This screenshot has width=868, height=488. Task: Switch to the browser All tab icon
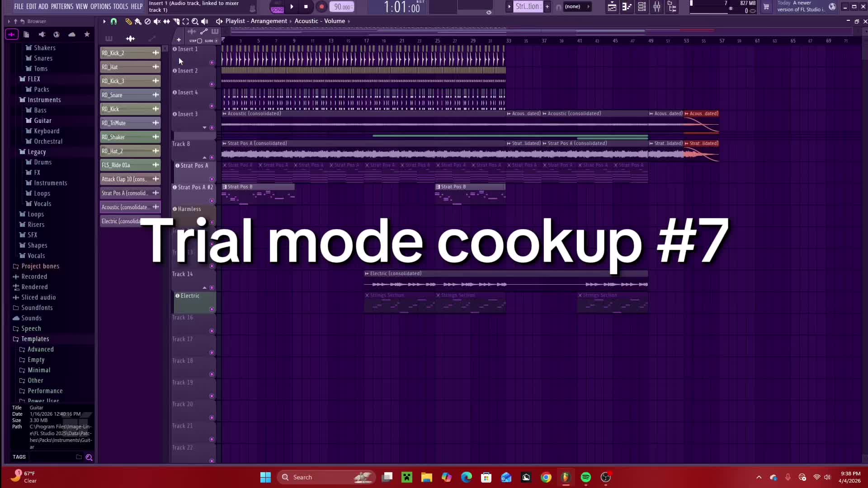(x=12, y=34)
